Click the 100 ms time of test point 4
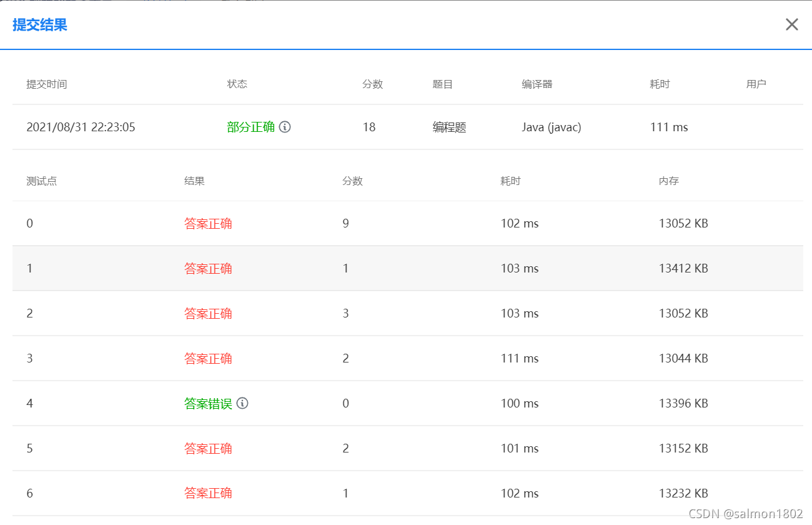Image resolution: width=812 pixels, height=525 pixels. point(520,403)
